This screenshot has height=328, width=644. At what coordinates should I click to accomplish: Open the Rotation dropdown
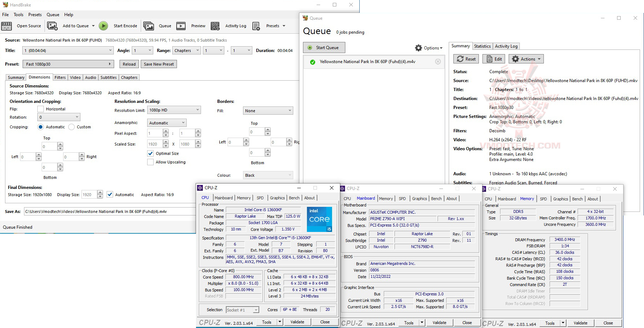coord(59,117)
